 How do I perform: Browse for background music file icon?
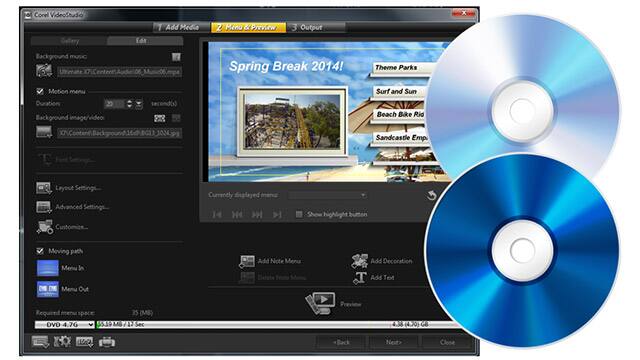(44, 71)
